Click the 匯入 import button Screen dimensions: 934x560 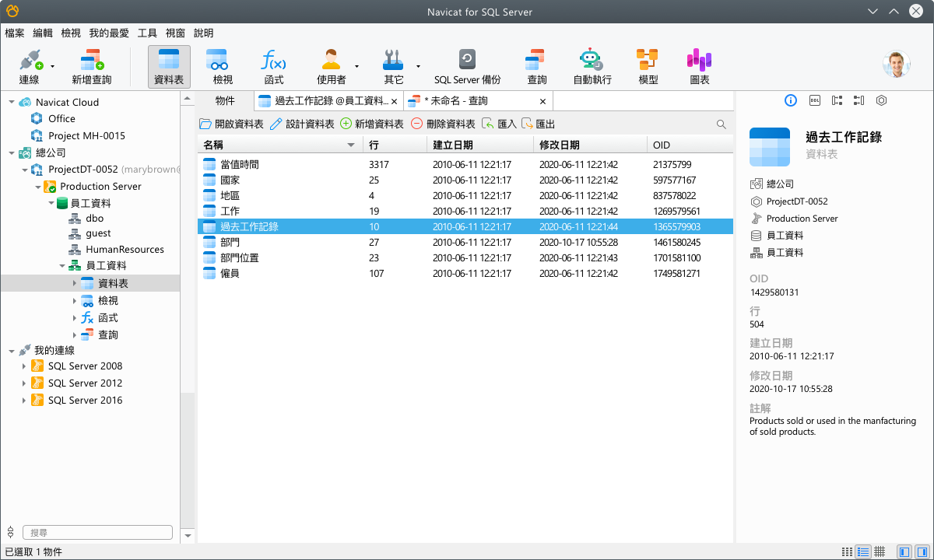point(499,124)
